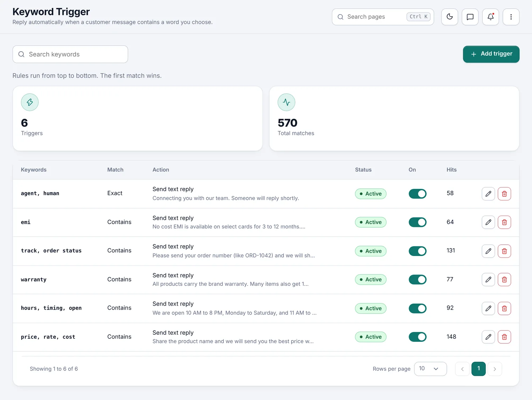Screen dimensions: 532x400
Task: Turn off the agent, human trigger switch
Action: click(417, 194)
